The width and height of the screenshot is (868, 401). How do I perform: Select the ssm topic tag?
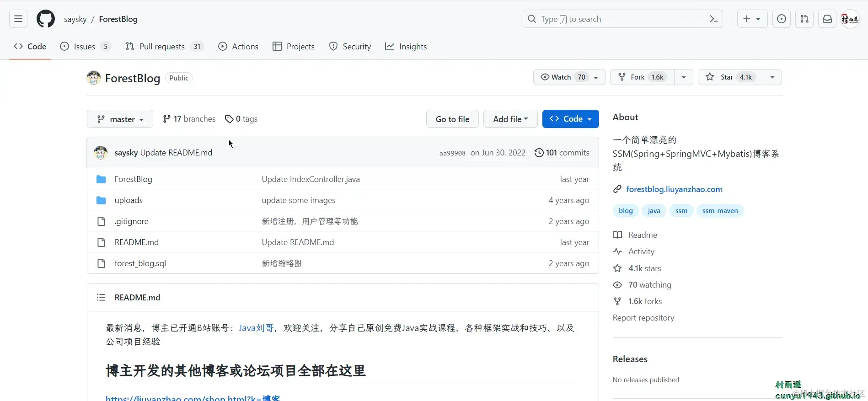681,211
